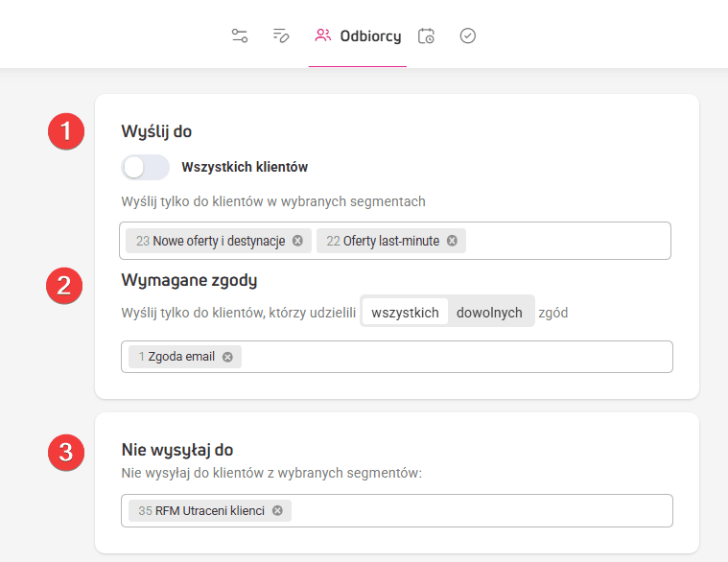Open the checkmark summary step icon
The width and height of the screenshot is (728, 562).
468,35
